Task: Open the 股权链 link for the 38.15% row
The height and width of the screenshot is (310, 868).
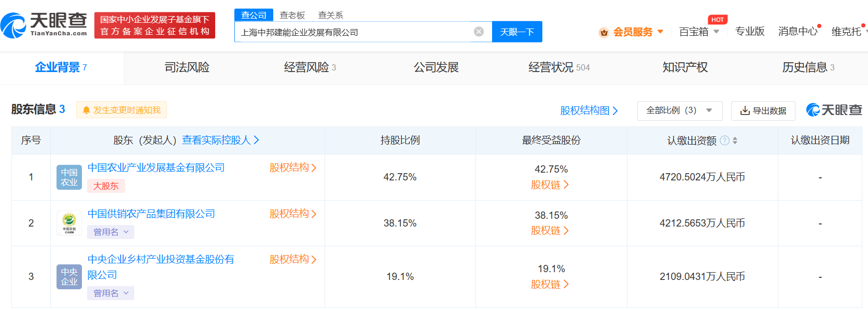Action: point(550,230)
